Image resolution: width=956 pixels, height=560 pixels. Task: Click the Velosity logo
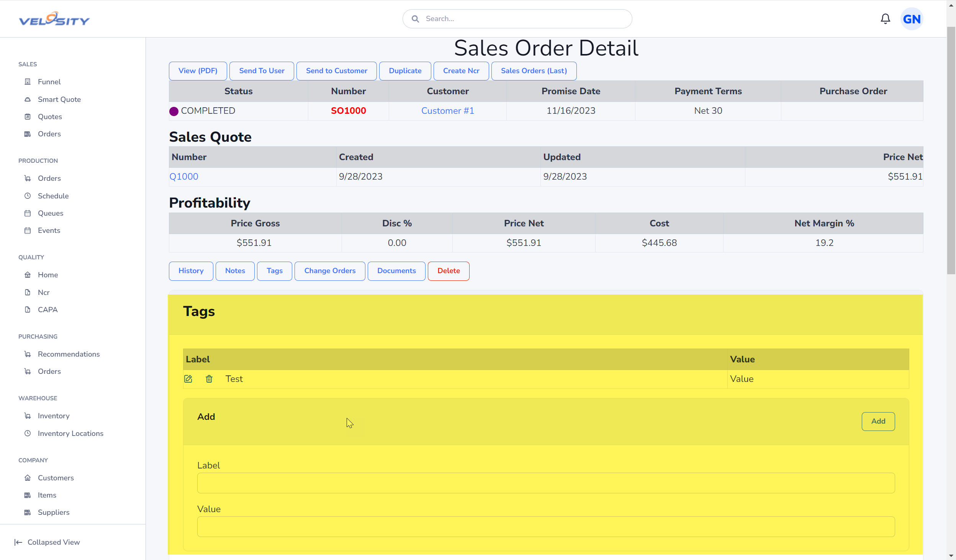pos(54,19)
